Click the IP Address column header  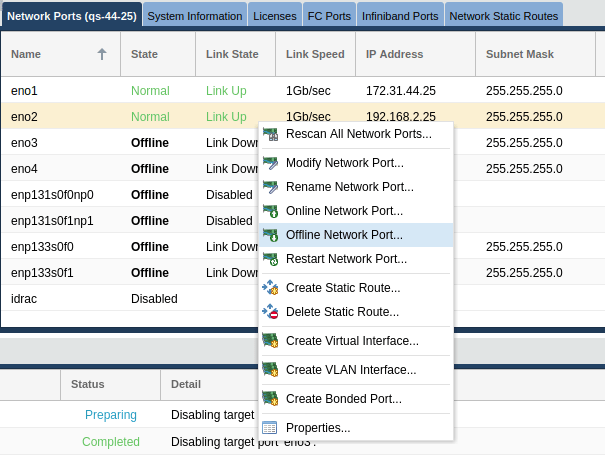click(x=395, y=55)
